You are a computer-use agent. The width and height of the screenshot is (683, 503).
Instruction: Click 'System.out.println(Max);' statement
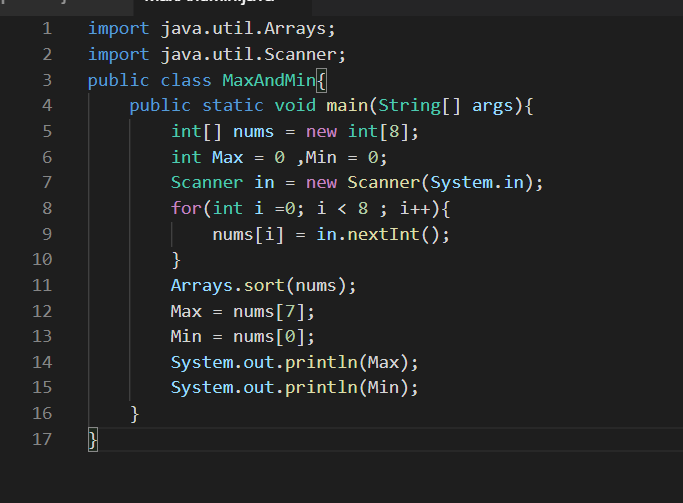click(x=294, y=363)
